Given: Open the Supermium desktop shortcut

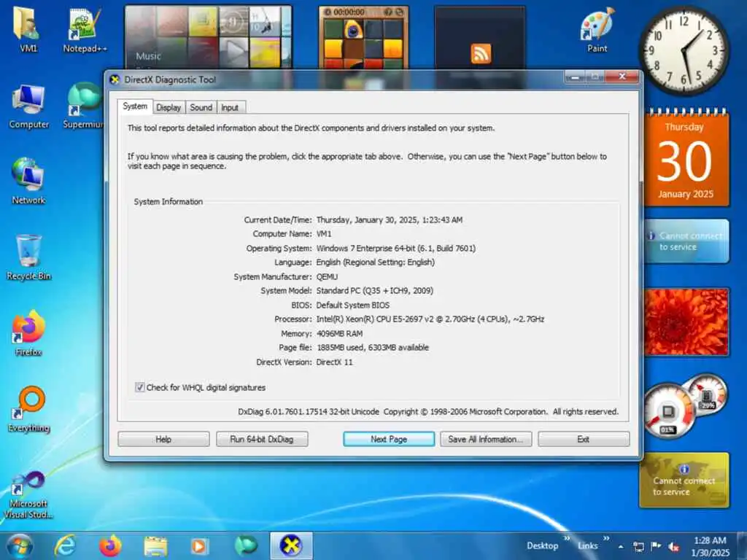Looking at the screenshot, I should [x=84, y=106].
